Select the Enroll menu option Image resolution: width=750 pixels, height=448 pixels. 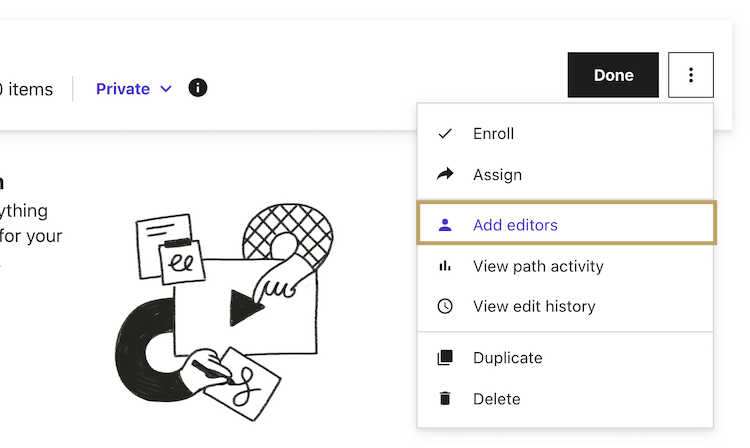[494, 134]
